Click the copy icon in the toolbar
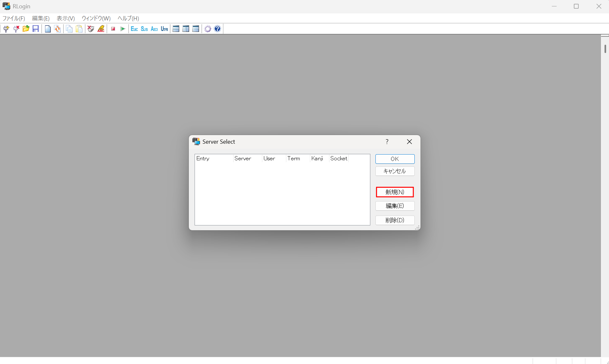609x364 pixels. 69,29
